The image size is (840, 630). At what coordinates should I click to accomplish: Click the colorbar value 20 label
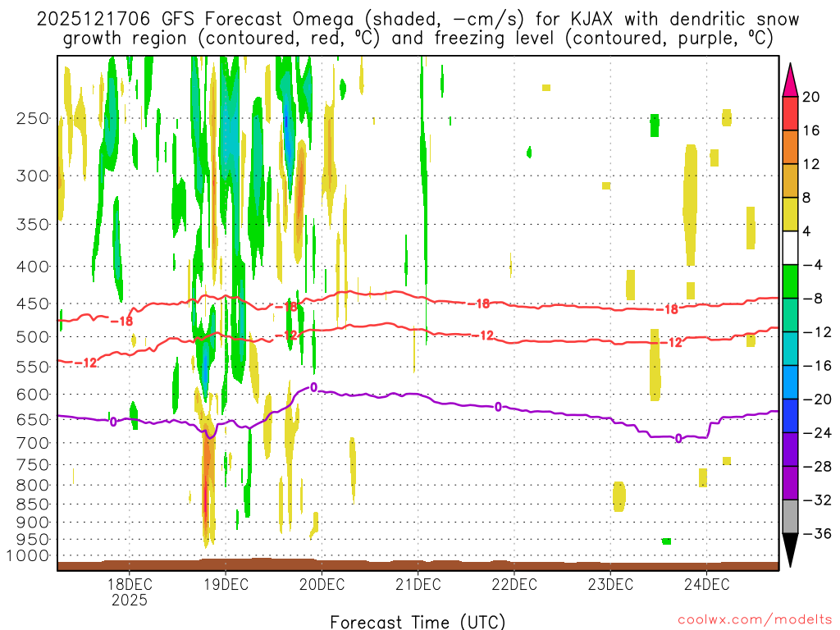[x=811, y=97]
